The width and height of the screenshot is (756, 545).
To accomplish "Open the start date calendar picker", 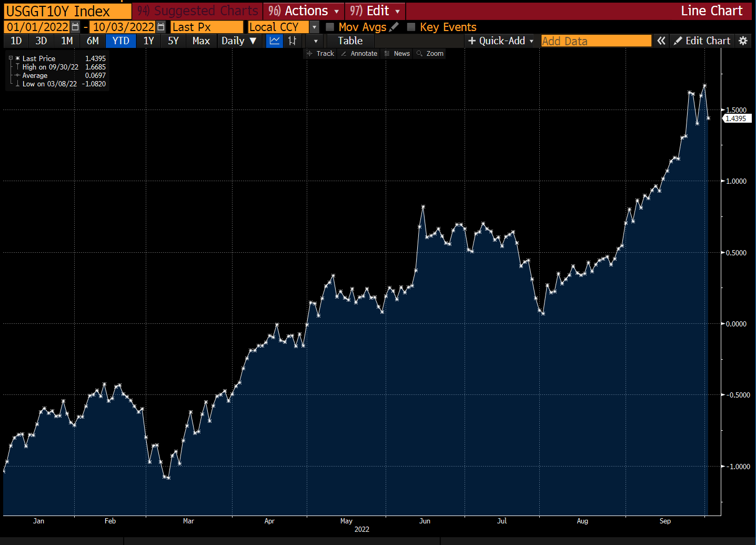I will (75, 27).
